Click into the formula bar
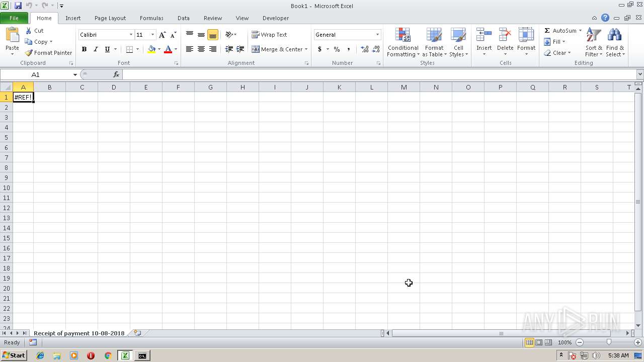Screen dimensions: 644x362 pyautogui.click(x=379, y=74)
